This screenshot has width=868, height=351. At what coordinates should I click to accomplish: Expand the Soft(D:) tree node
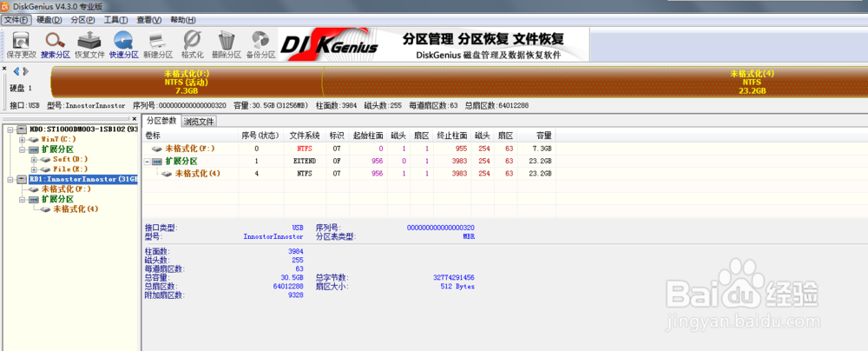coord(34,160)
